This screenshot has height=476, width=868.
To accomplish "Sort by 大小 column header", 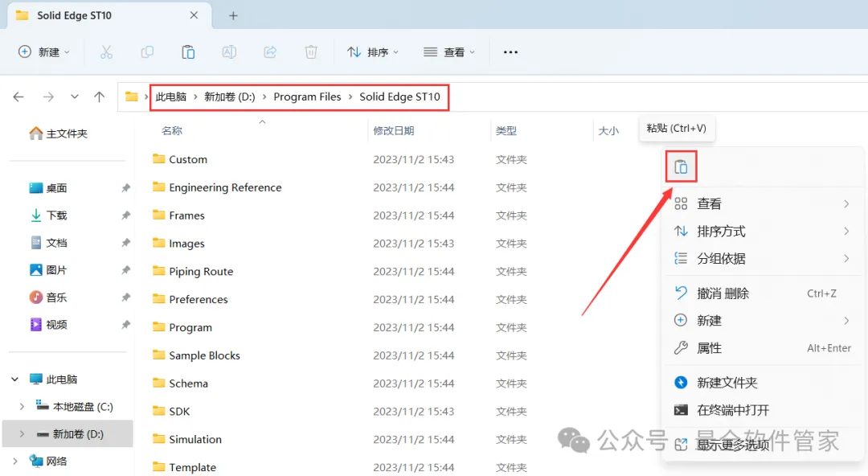I will point(608,131).
